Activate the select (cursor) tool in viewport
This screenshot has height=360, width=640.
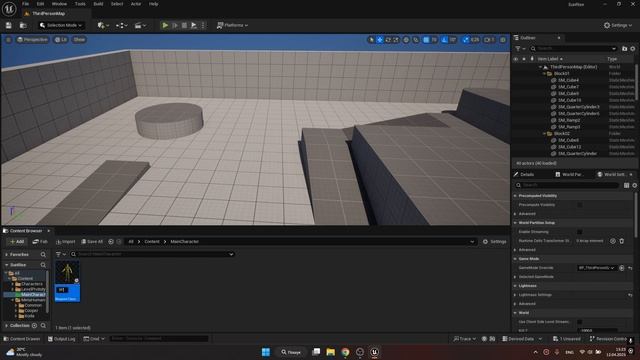pyautogui.click(x=371, y=40)
